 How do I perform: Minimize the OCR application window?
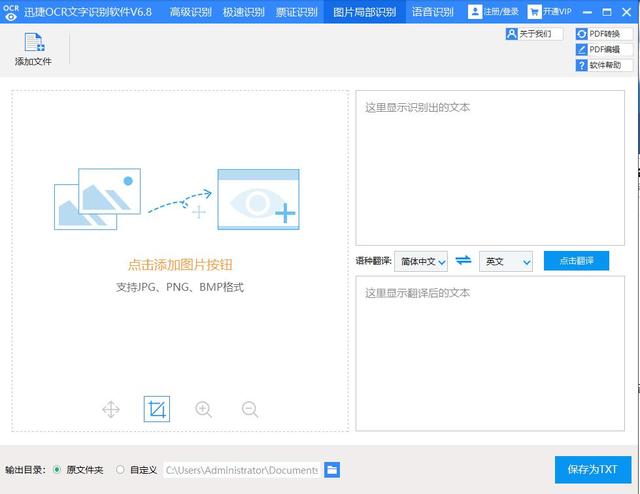[x=587, y=12]
